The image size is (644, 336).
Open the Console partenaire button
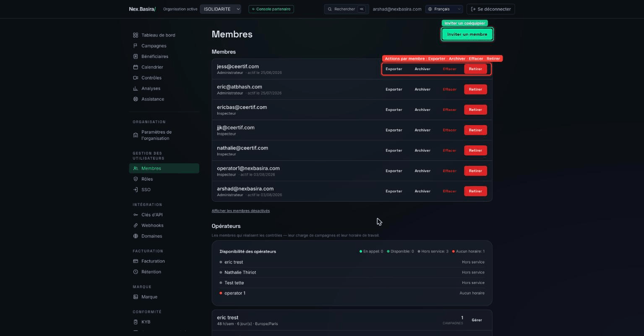pyautogui.click(x=271, y=9)
